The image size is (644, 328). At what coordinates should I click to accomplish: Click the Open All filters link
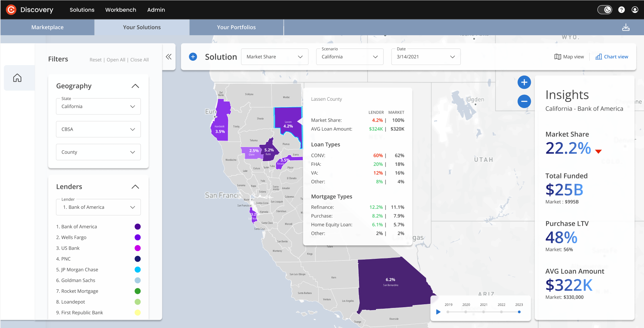pyautogui.click(x=116, y=60)
